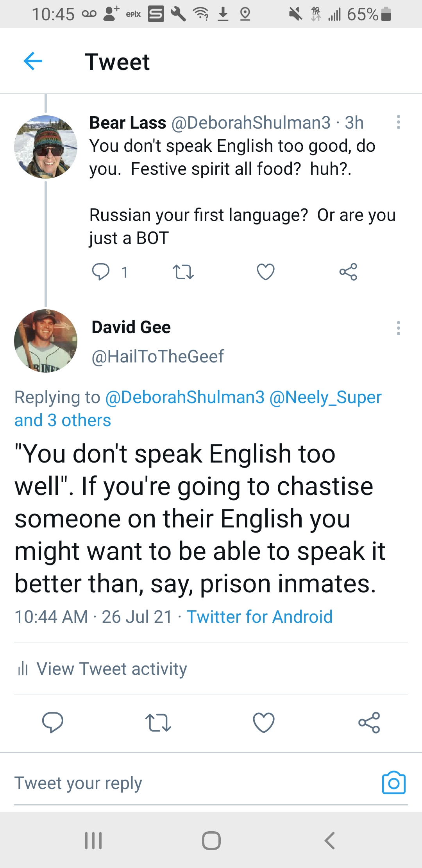
Task: Reply to David Gee's tweet
Action: tap(53, 722)
